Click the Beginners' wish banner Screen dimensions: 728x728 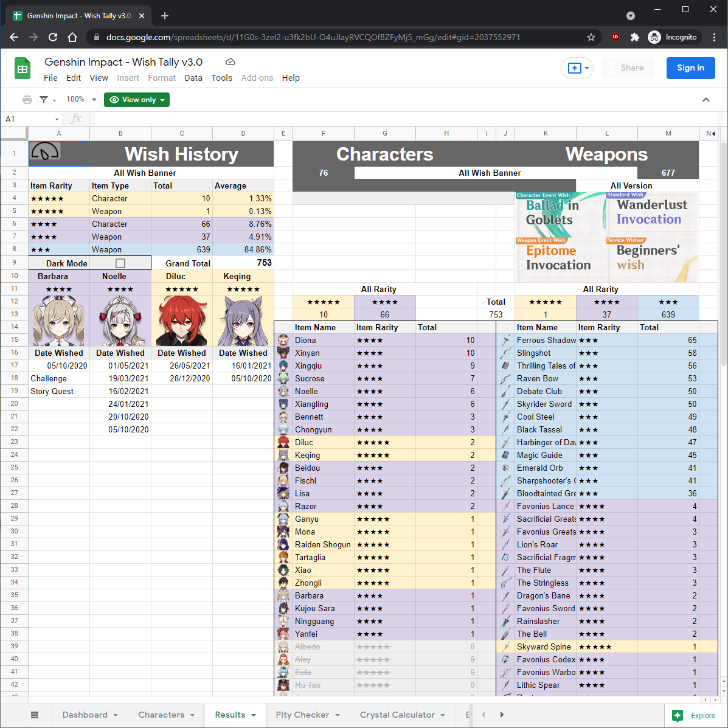652,260
